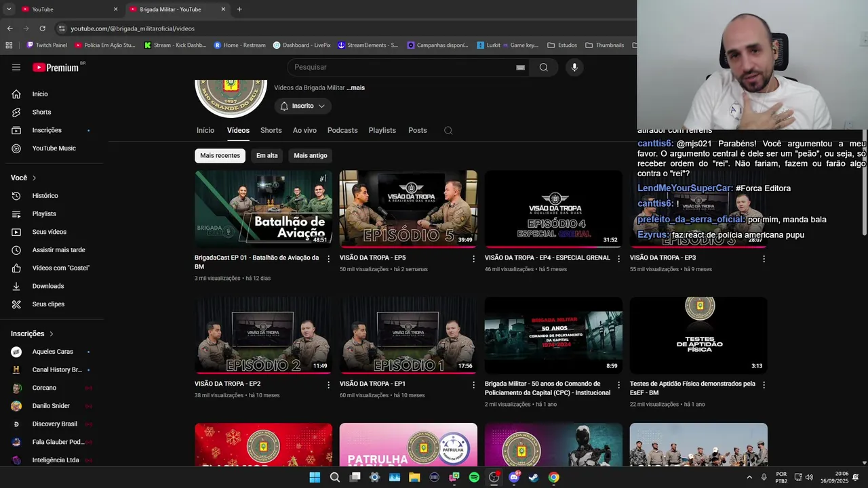Open the Twitch Painel bookmark
Viewport: 868px width, 488px height.
click(47, 45)
